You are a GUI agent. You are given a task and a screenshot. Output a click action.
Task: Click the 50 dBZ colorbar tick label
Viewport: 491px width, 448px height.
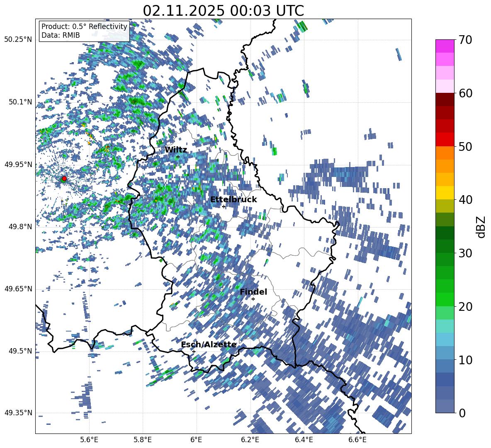[466, 147]
